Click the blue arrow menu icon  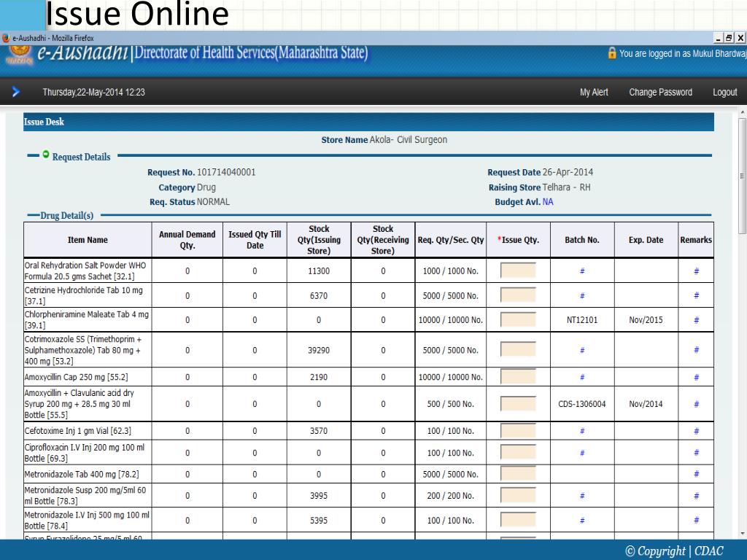16,92
